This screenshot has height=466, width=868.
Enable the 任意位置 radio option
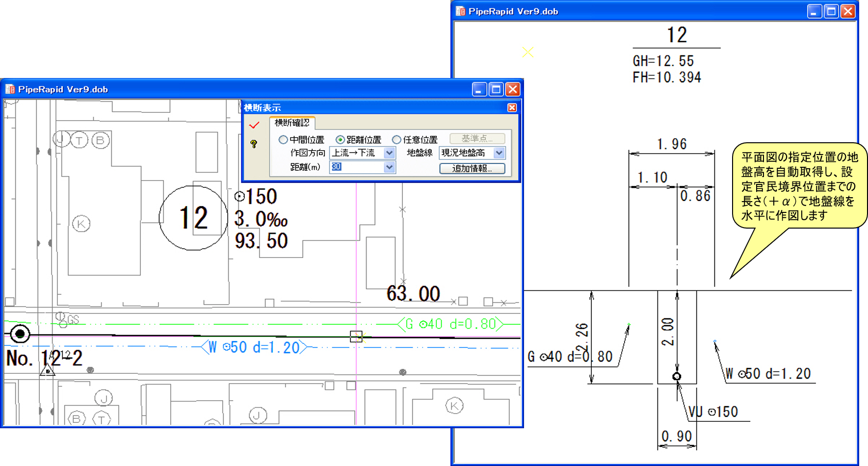(396, 140)
